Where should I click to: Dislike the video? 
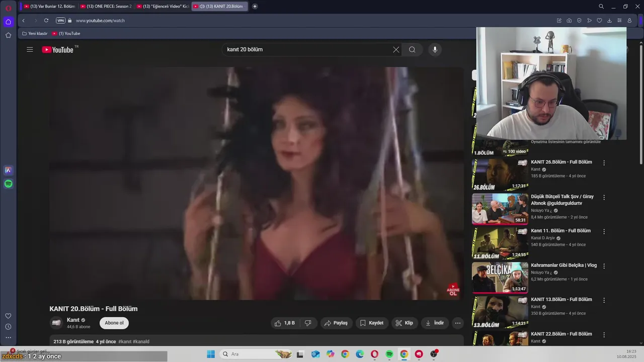[x=308, y=323]
